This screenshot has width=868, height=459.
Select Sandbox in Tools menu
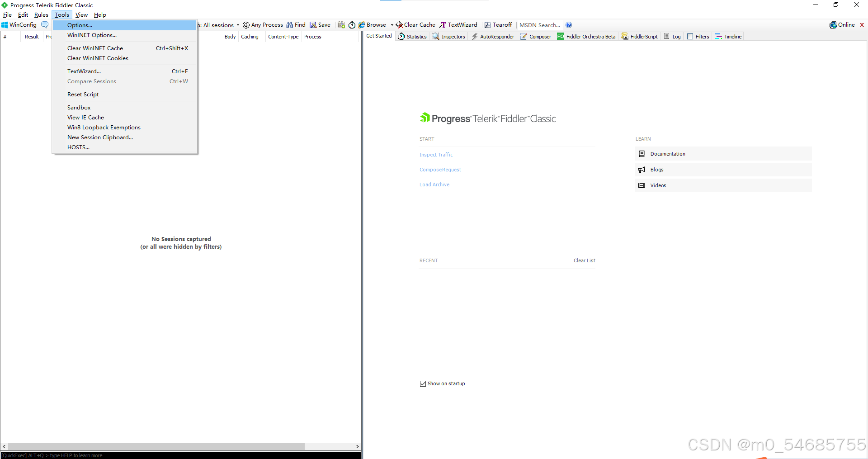125,108
